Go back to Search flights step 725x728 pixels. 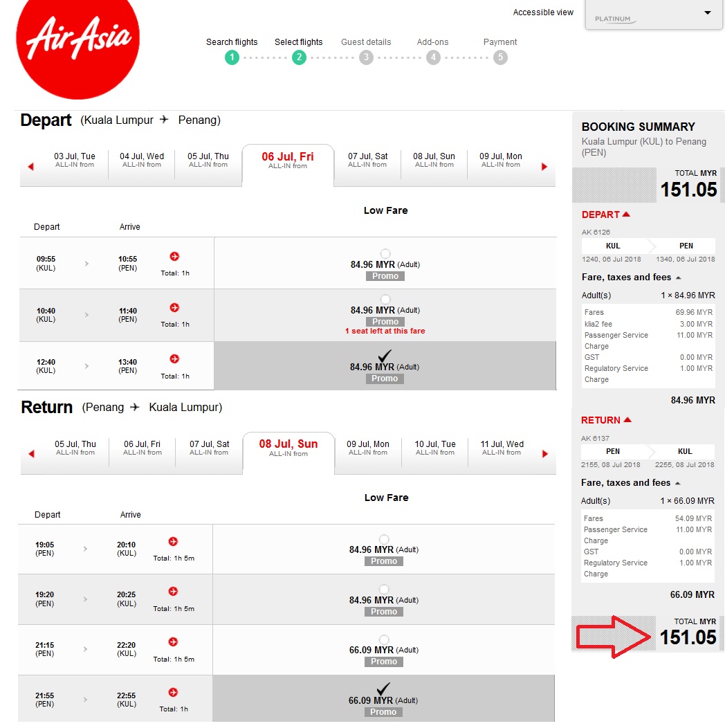click(x=232, y=57)
